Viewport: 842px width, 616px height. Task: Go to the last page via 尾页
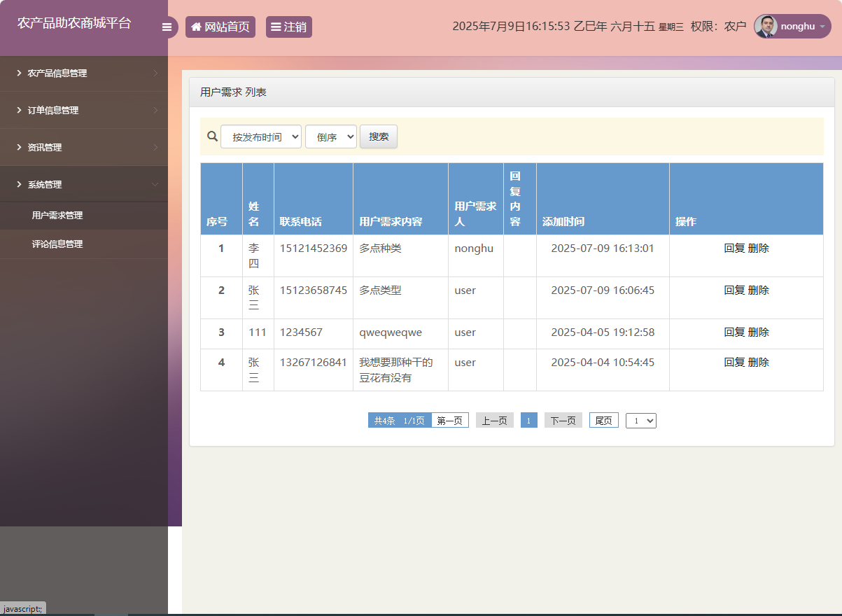tap(603, 420)
